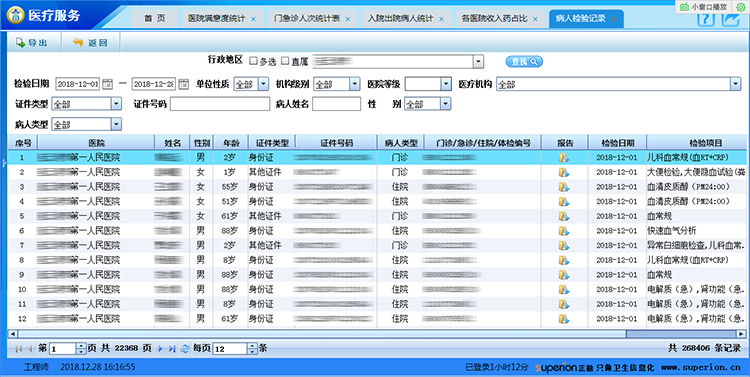Go to first page arrow

click(x=18, y=349)
